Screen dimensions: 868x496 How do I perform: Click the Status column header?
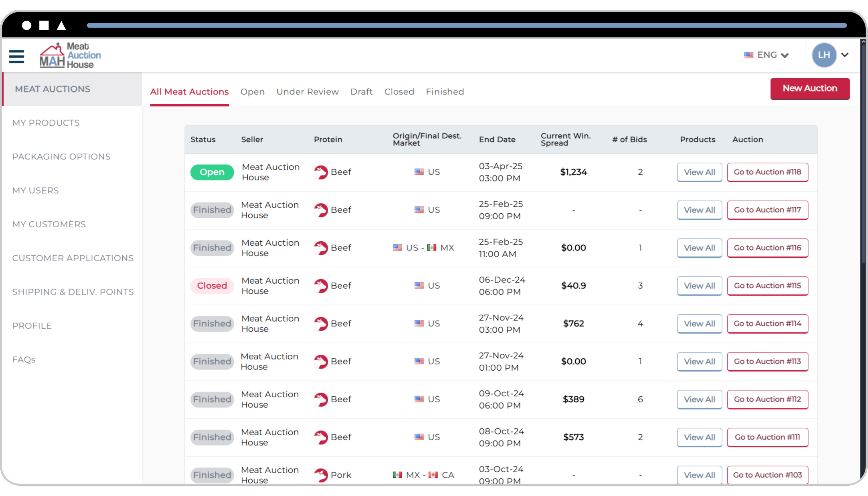click(203, 139)
